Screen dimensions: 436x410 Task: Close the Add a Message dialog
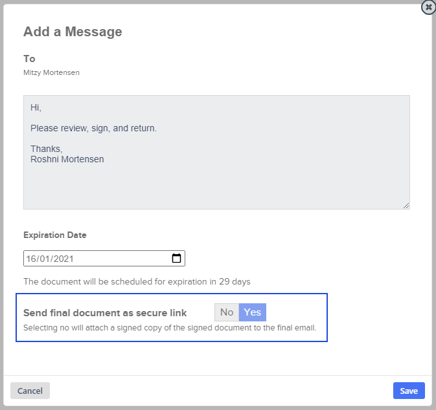pos(428,7)
